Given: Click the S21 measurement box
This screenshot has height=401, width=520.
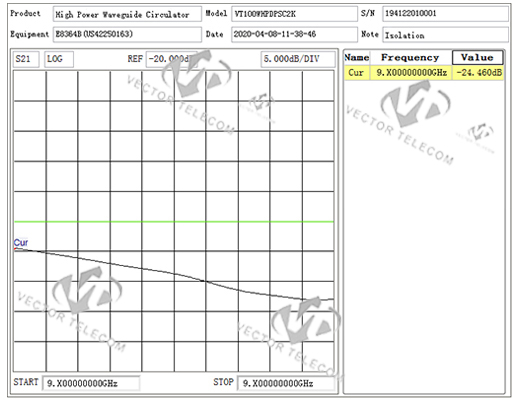Looking at the screenshot, I should (26, 59).
